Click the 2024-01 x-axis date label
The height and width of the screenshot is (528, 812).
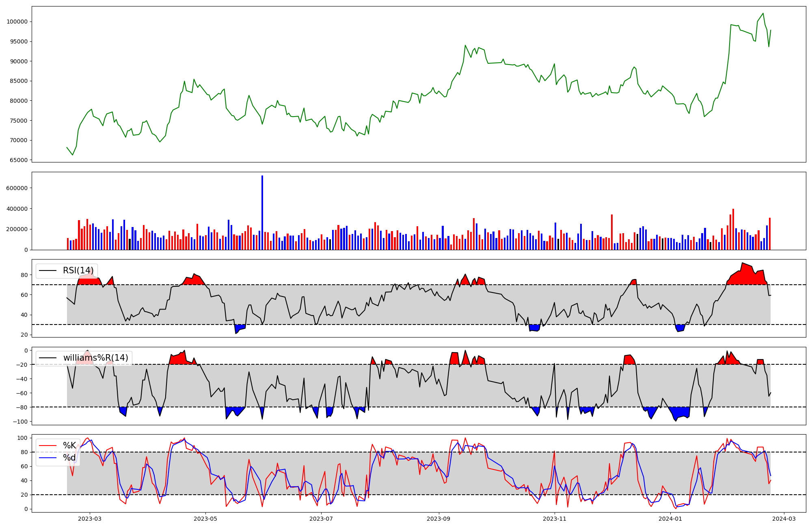(670, 519)
